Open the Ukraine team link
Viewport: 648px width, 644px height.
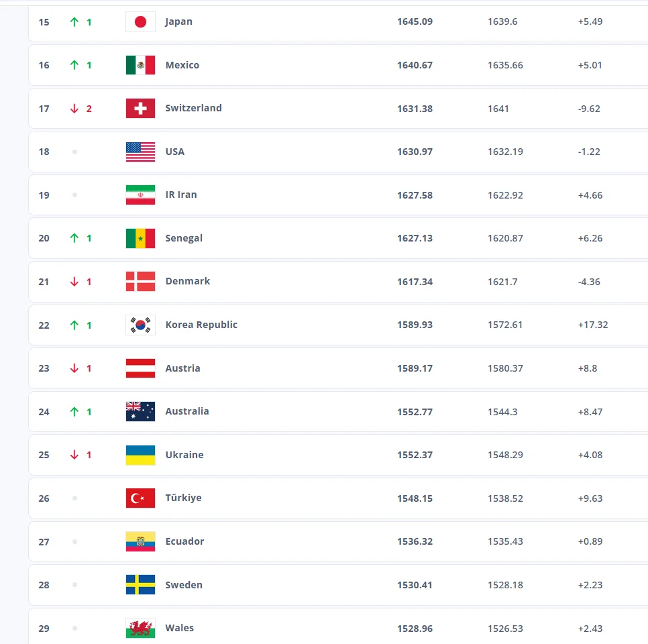click(x=184, y=455)
